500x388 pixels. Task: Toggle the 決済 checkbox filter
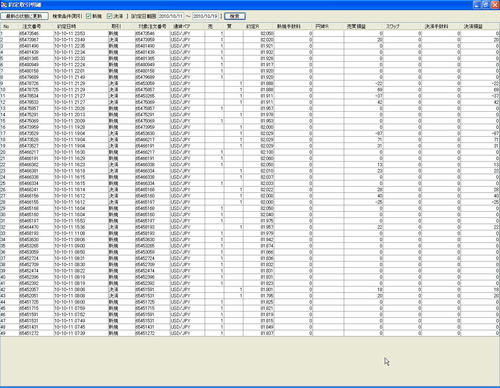109,16
